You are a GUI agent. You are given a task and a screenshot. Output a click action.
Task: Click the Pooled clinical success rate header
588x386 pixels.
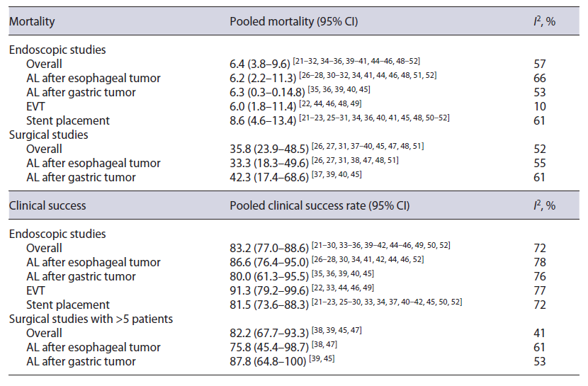pyautogui.click(x=320, y=206)
